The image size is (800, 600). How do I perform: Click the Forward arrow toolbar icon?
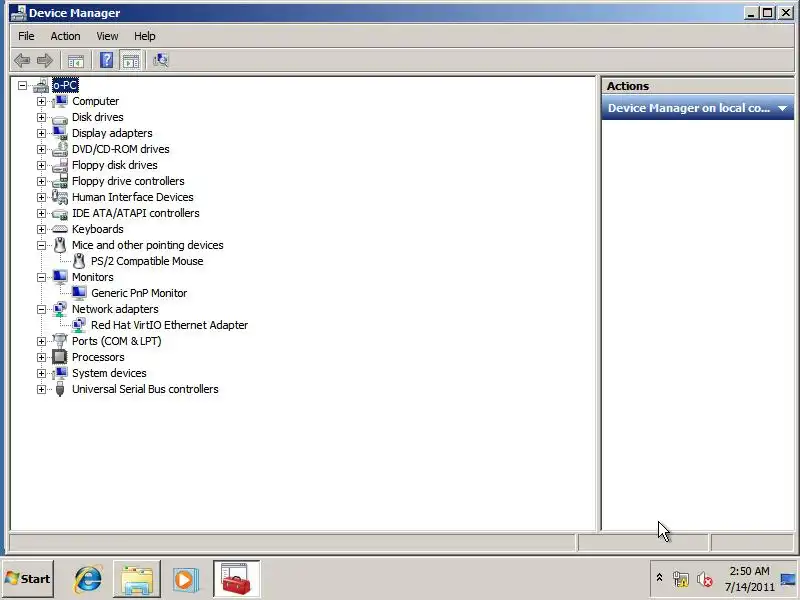coord(45,61)
